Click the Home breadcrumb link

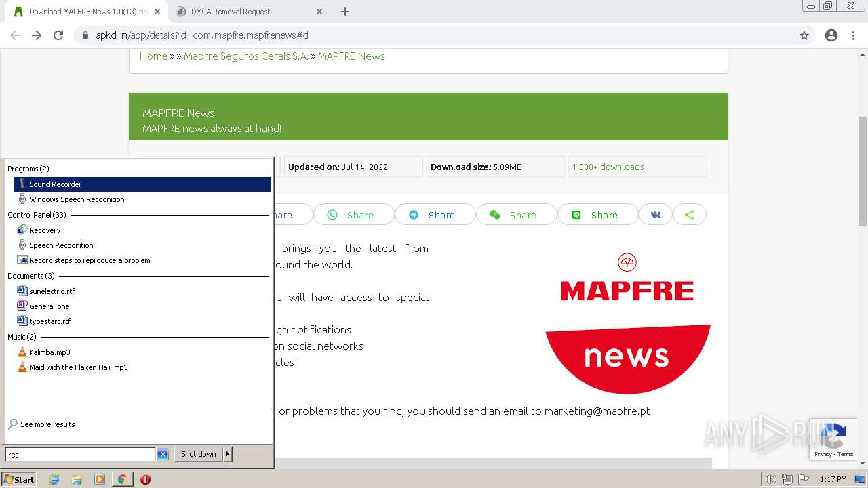click(x=153, y=56)
